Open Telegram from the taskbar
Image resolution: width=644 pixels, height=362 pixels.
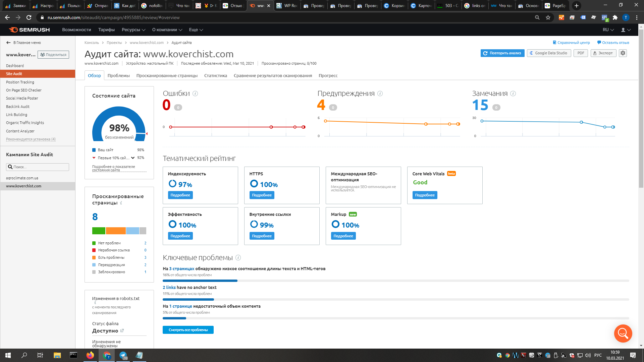click(123, 355)
